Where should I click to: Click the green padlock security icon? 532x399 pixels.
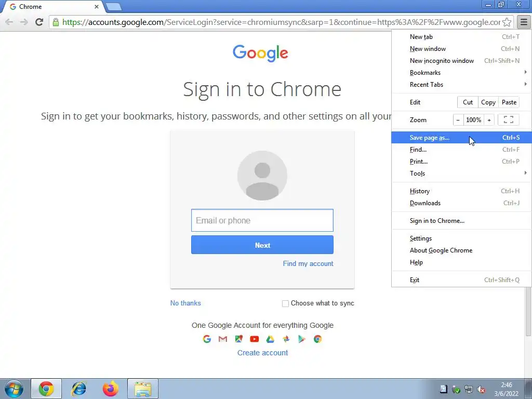(x=56, y=22)
